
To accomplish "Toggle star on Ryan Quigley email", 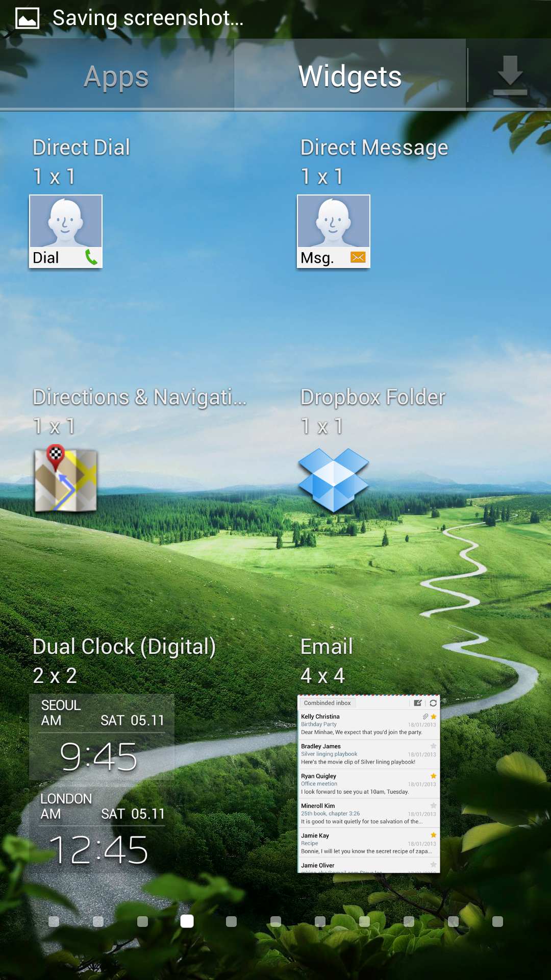I will tap(434, 776).
